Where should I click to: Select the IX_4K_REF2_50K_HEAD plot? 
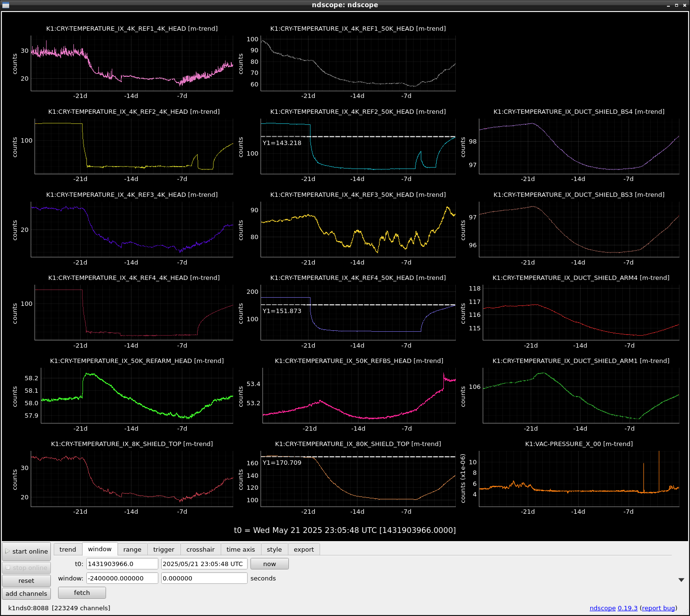click(358, 146)
